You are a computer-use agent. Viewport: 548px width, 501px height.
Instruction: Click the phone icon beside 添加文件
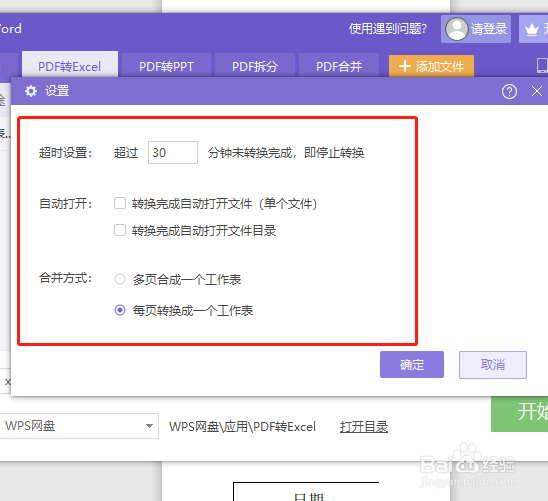pyautogui.click(x=542, y=65)
